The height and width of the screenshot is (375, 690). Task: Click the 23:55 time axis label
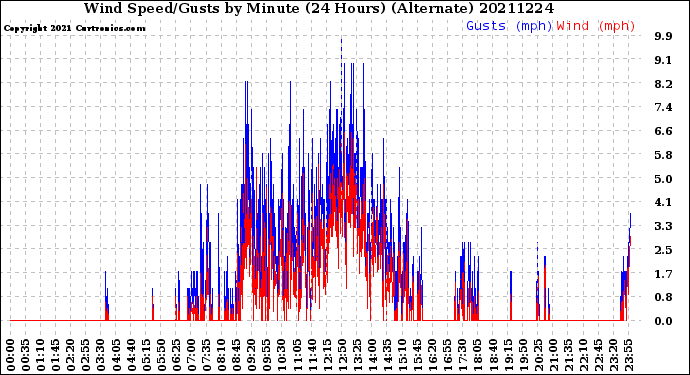(628, 355)
